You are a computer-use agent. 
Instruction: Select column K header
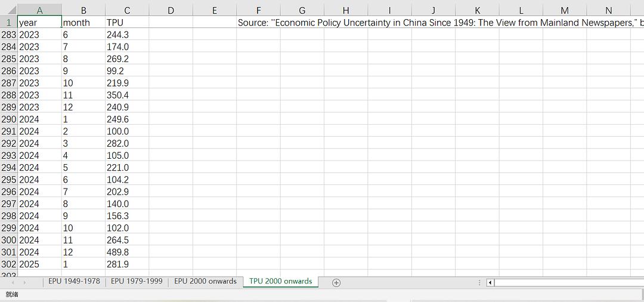click(477, 11)
